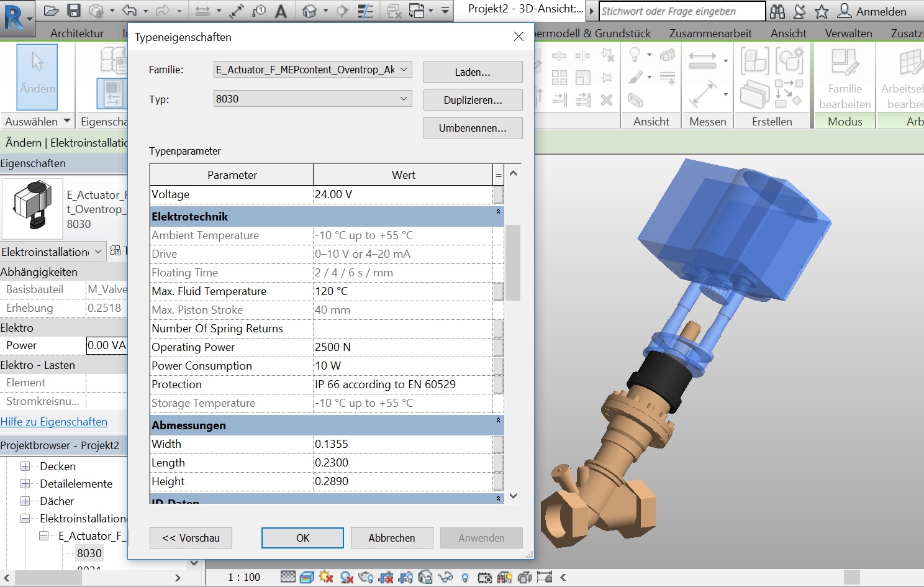Collapse the Abmessungen parameter group
Image resolution: width=924 pixels, height=587 pixels.
coord(498,421)
